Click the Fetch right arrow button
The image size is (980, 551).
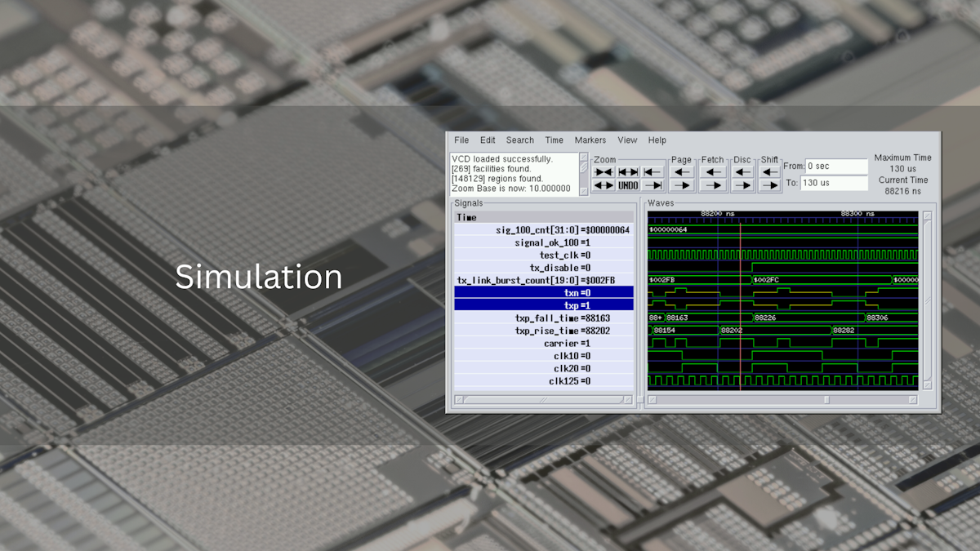point(713,185)
